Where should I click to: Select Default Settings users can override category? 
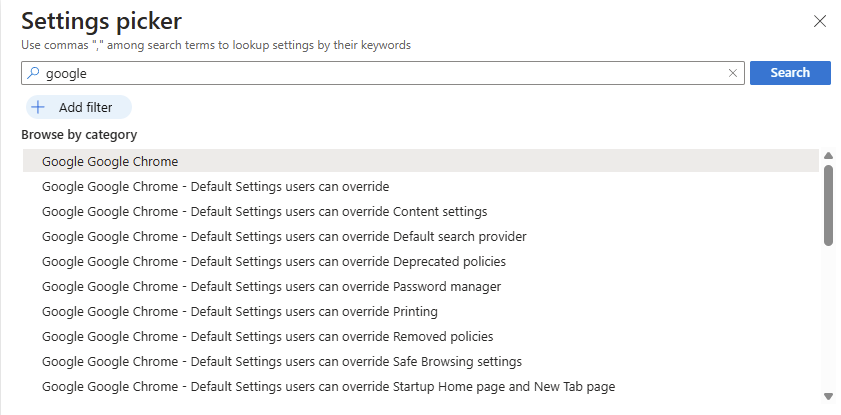[420, 187]
